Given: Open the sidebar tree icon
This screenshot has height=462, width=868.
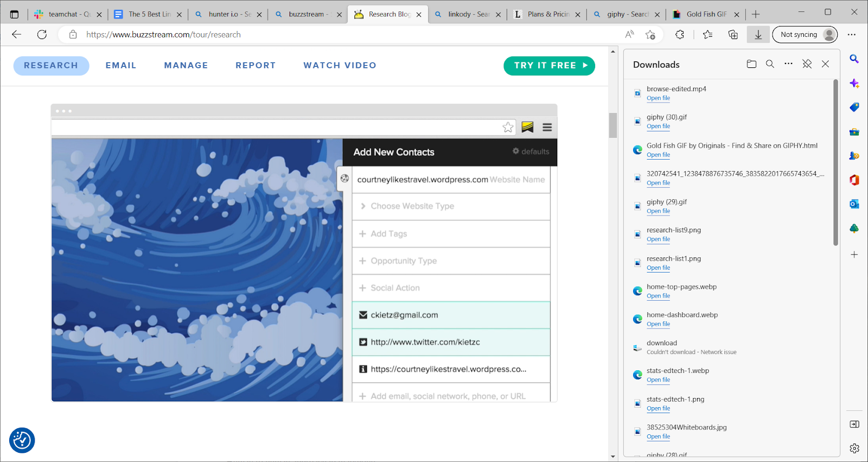Looking at the screenshot, I should tap(854, 229).
